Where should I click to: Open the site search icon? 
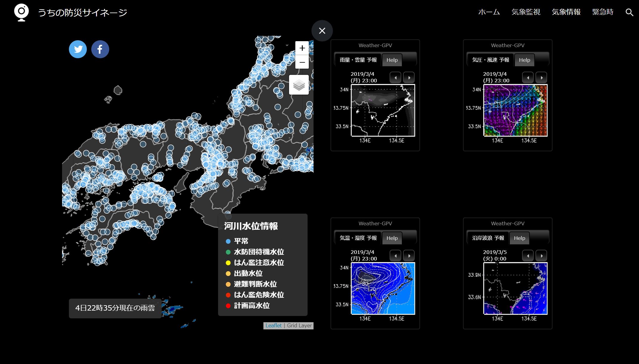coord(629,12)
